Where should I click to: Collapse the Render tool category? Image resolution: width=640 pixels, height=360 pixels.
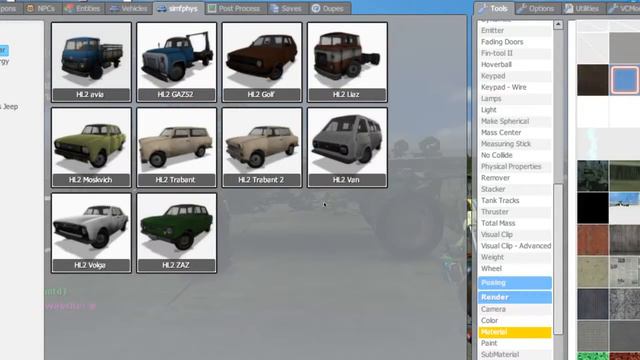pyautogui.click(x=515, y=297)
